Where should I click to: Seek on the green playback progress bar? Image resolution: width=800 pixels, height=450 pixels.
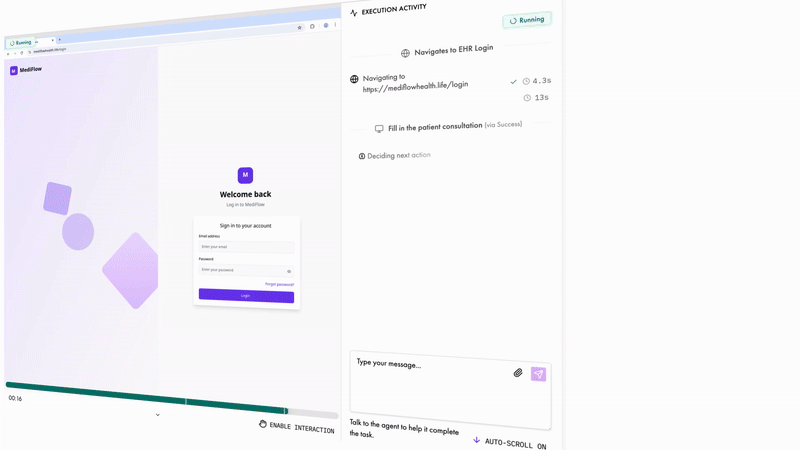tap(146, 397)
